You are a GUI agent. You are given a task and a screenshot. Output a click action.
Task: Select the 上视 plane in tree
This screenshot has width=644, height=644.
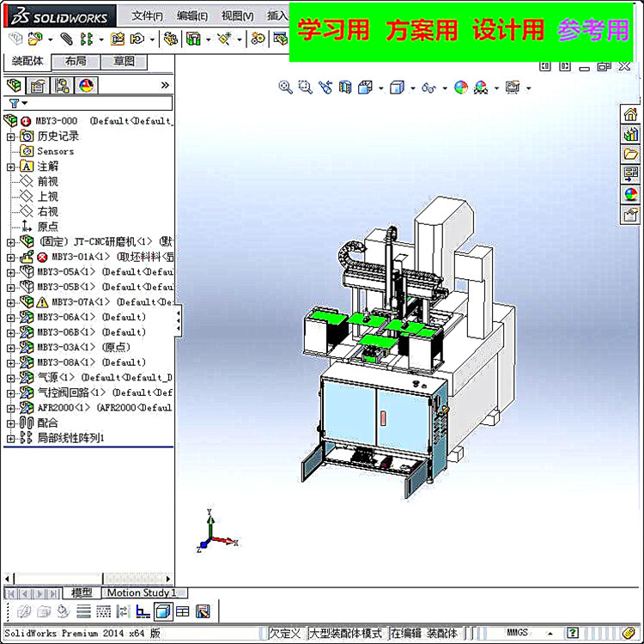pyautogui.click(x=47, y=197)
